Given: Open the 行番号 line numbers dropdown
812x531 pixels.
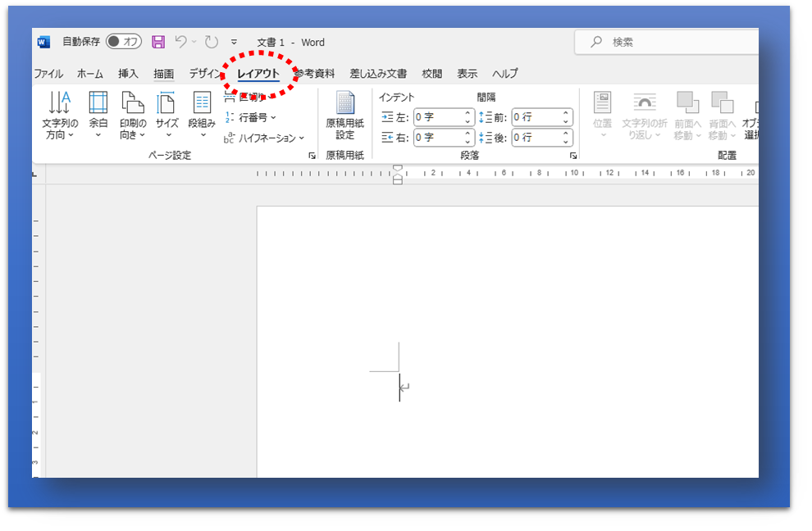Looking at the screenshot, I should pyautogui.click(x=251, y=117).
